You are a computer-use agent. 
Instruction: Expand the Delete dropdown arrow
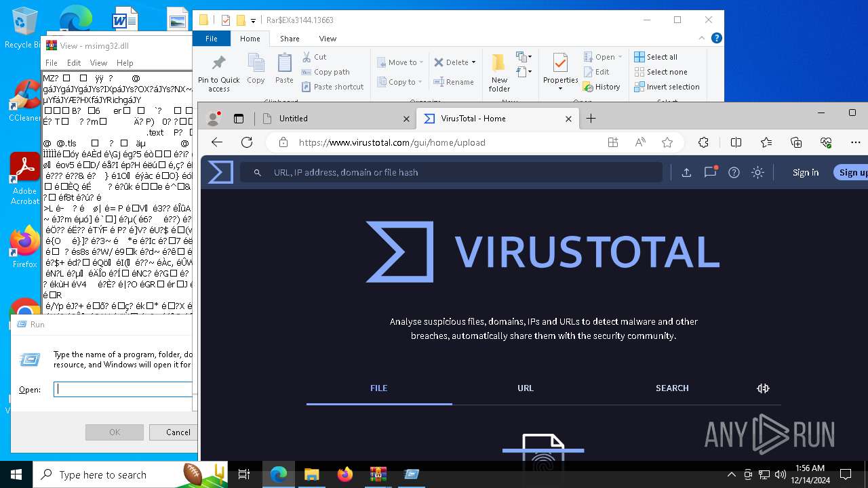click(473, 62)
